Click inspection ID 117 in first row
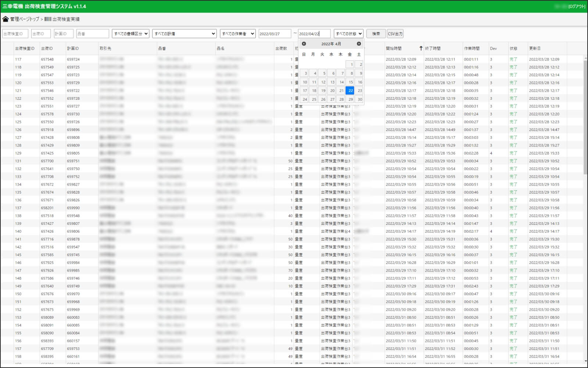 (18, 59)
